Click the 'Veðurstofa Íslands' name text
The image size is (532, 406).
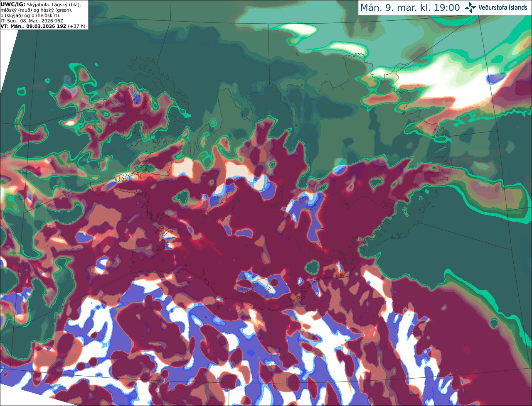[x=503, y=7]
